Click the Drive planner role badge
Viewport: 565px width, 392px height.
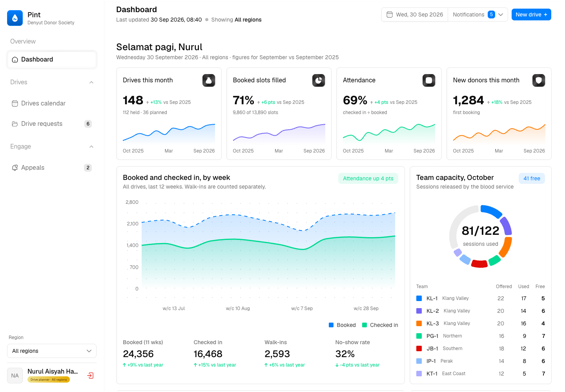[x=49, y=379]
